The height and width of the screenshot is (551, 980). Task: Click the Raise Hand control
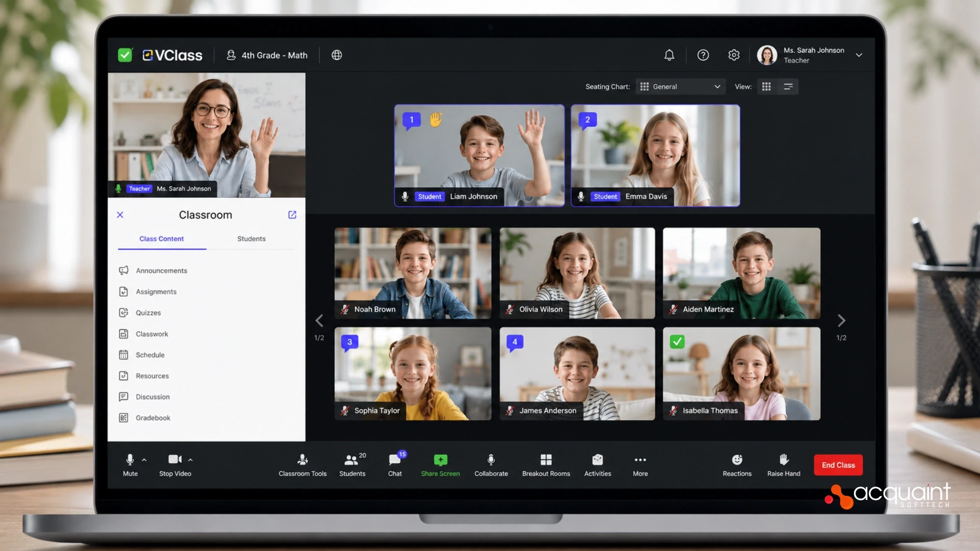(784, 465)
